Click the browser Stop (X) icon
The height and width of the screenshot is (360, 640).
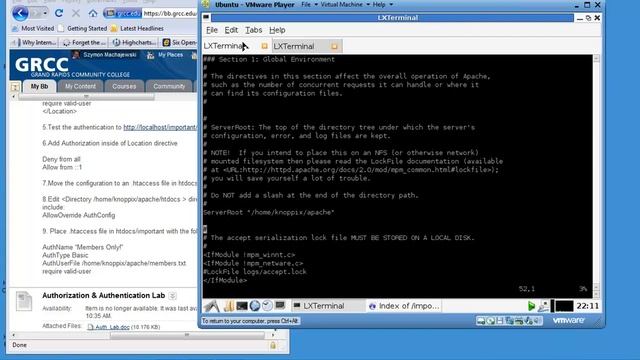pos(76,13)
